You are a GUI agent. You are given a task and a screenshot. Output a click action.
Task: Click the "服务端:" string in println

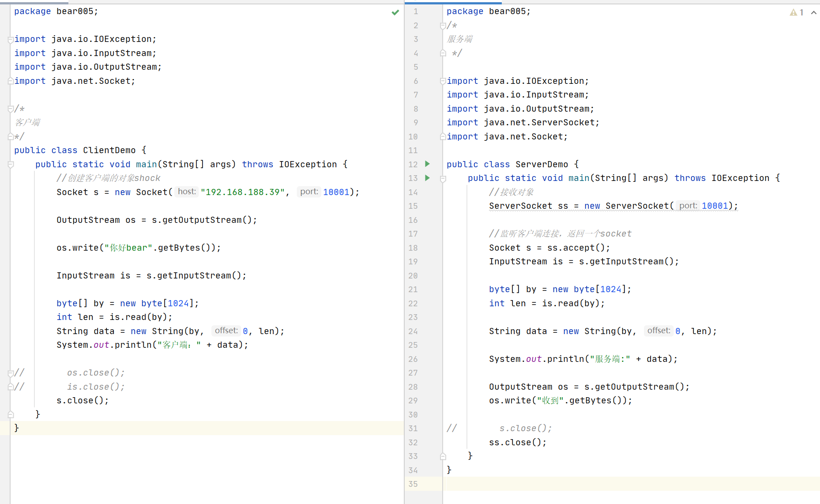coord(610,359)
